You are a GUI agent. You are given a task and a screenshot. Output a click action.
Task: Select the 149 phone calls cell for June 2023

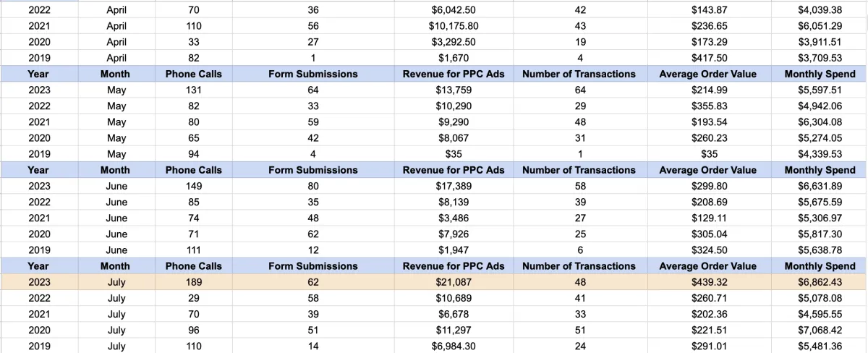[193, 186]
